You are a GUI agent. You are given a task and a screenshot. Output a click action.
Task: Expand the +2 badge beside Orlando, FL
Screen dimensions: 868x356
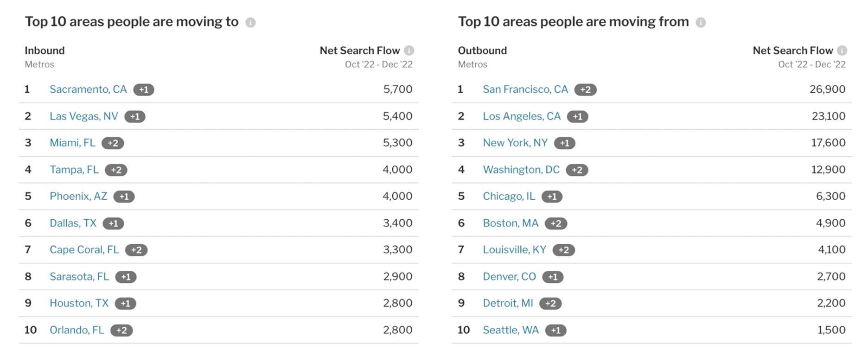121,331
